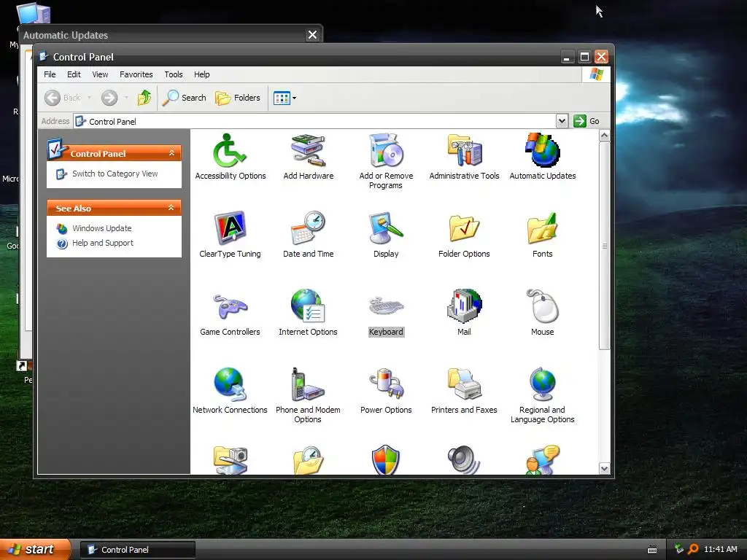Open the Help menu

coord(201,74)
